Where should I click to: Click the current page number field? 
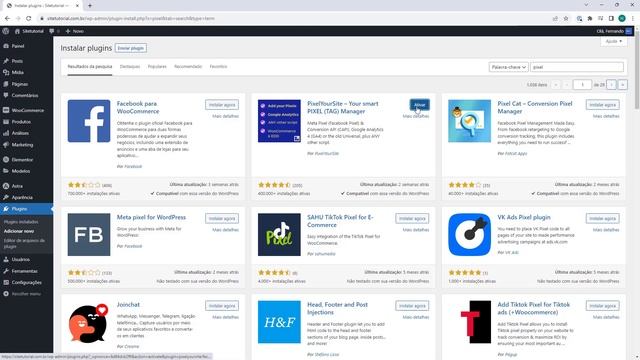582,85
